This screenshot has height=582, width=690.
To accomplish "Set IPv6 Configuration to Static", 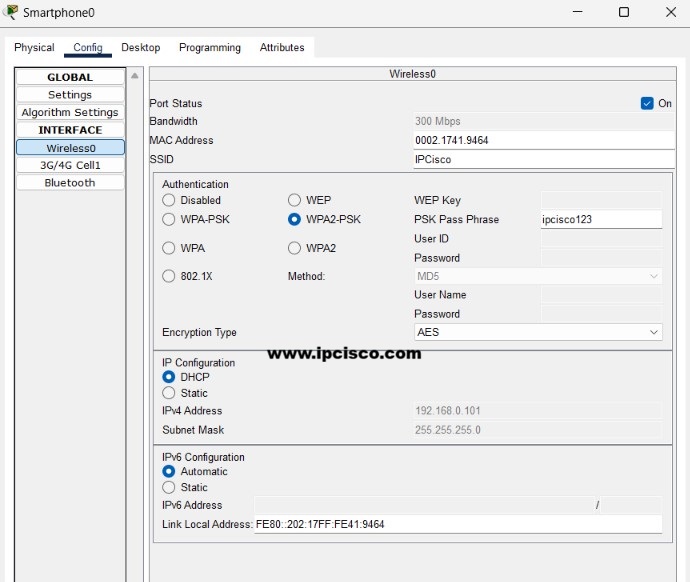I will [169, 487].
